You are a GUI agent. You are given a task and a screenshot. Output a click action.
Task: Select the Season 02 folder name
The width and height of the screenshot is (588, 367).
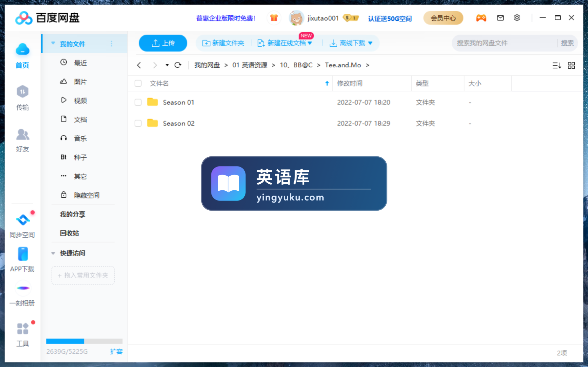pyautogui.click(x=178, y=123)
